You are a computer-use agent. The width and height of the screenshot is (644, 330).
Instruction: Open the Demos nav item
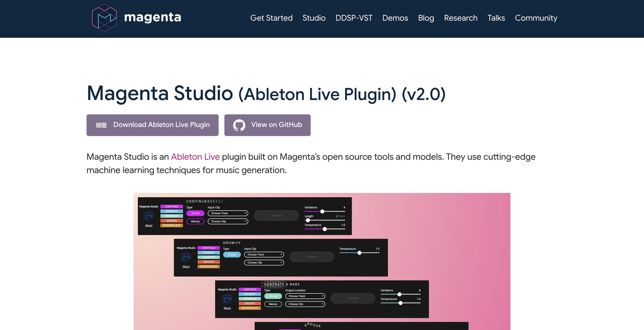[395, 18]
